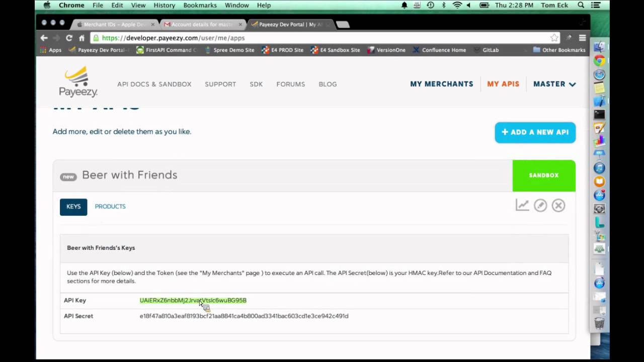Open iTunes from the dock
This screenshot has width=644, height=362.
(599, 168)
